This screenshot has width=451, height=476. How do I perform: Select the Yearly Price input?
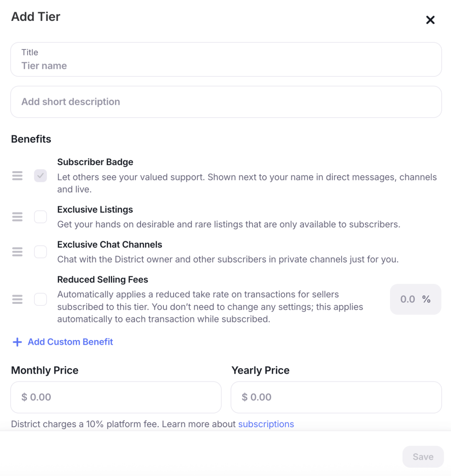pos(336,397)
